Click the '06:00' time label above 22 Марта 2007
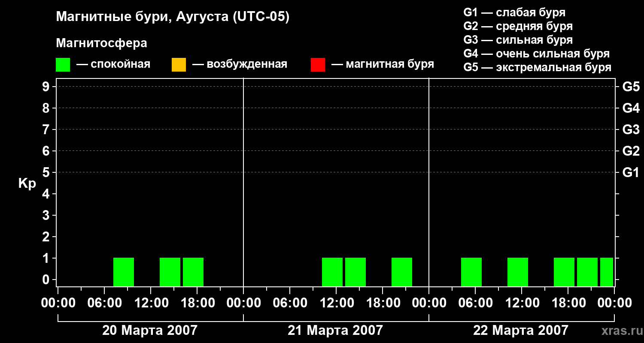The height and width of the screenshot is (343, 644). point(475,303)
